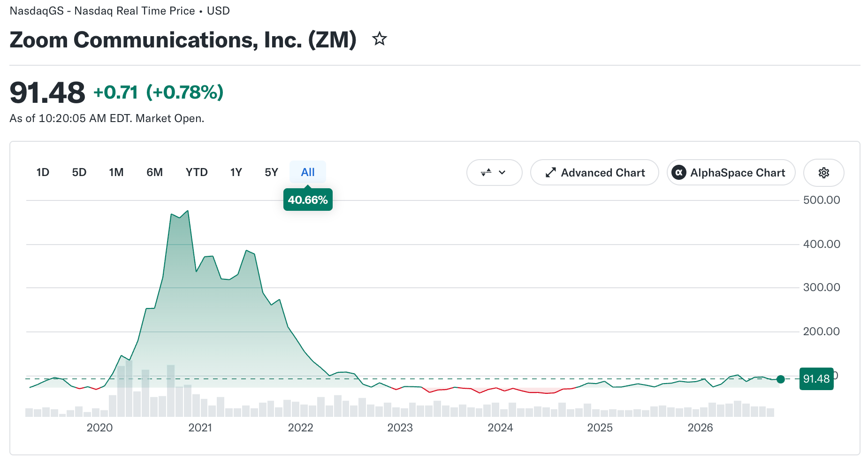Select the 1D time range
The height and width of the screenshot is (461, 868).
(x=43, y=172)
